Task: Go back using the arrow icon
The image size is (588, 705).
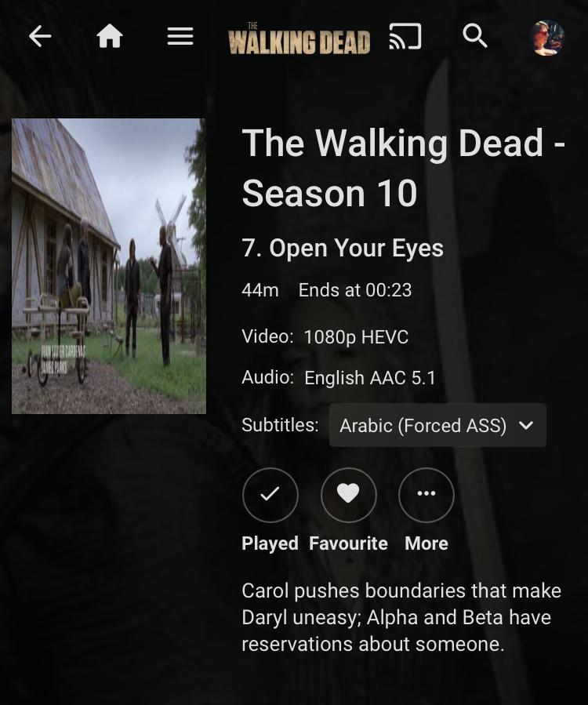Action: pyautogui.click(x=40, y=36)
